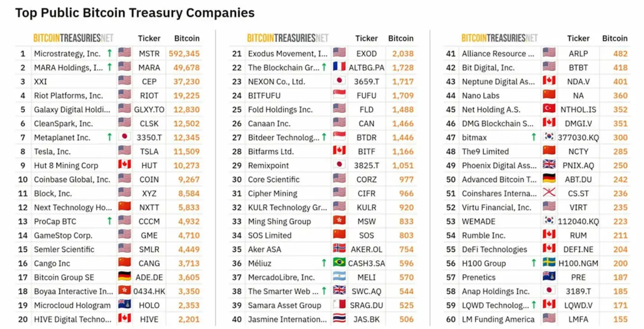
Task: Open the first BitcoinTreasuries.net logo
Action: (73, 38)
